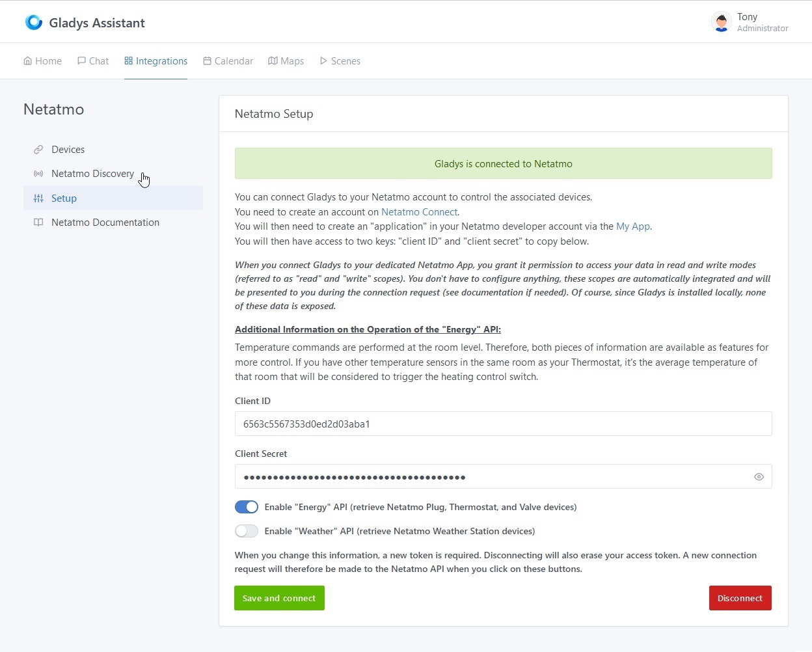Click the broadcast icon beside Netatmo Discovery

pyautogui.click(x=38, y=174)
